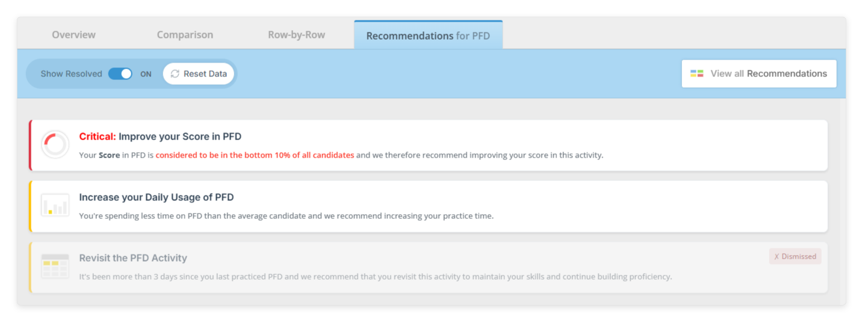Toggle the Show Resolved switch off
The height and width of the screenshot is (326, 868).
coord(120,74)
